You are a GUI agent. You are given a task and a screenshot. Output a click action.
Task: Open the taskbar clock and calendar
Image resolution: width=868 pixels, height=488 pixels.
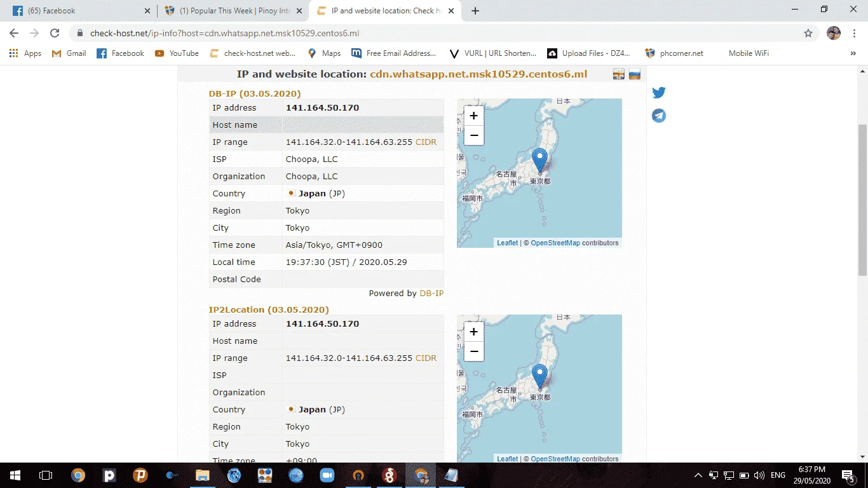coord(813,475)
